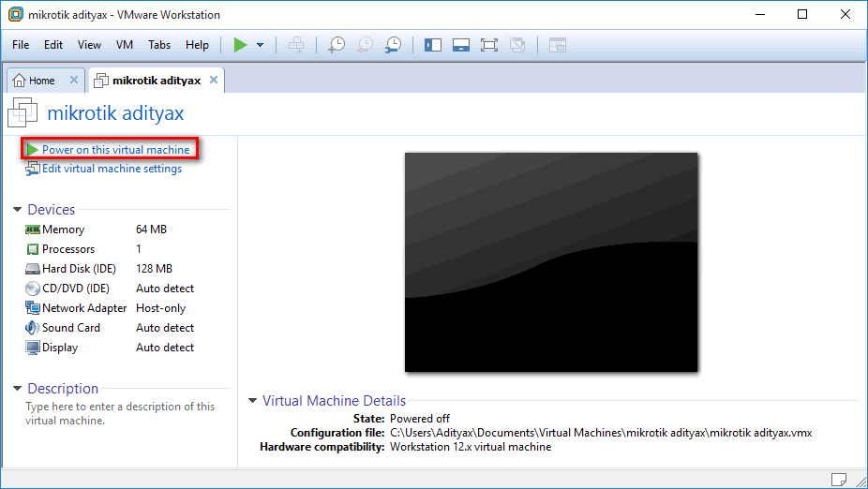Image resolution: width=868 pixels, height=489 pixels.
Task: Click the Processors chip icon
Action: tap(33, 249)
